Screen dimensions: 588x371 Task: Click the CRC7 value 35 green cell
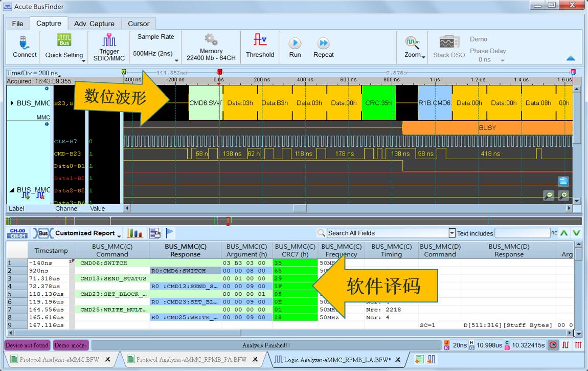(295, 263)
